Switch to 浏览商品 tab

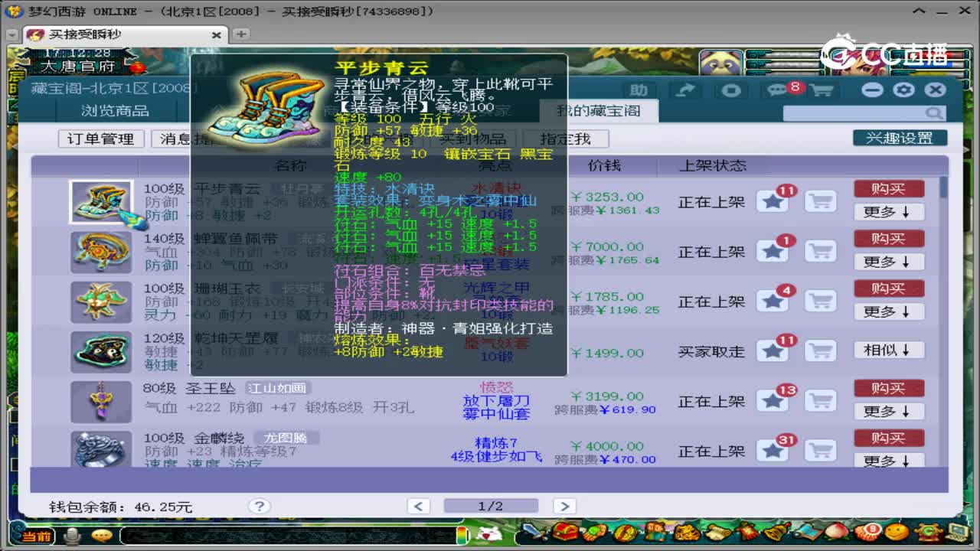[x=116, y=111]
